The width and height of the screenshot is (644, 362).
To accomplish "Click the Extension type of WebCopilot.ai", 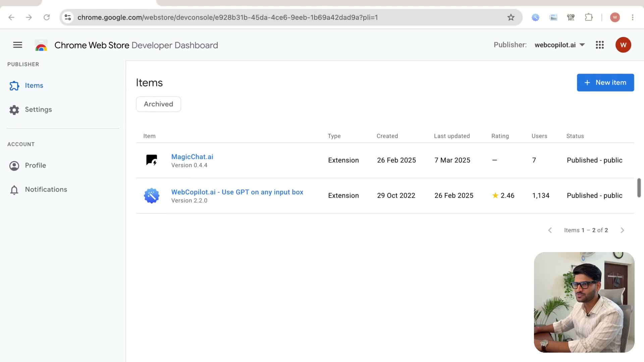I will pyautogui.click(x=343, y=196).
